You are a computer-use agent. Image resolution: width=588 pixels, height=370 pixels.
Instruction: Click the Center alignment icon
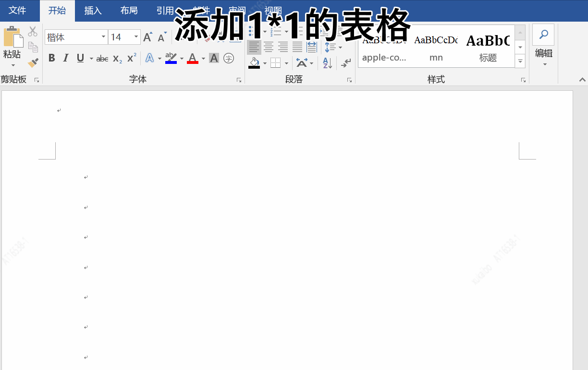coord(269,47)
